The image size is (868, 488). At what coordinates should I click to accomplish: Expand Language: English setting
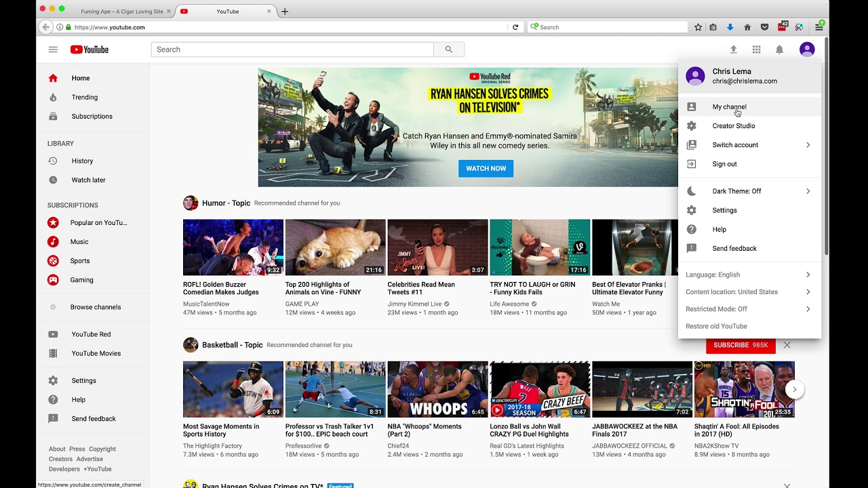[749, 274]
